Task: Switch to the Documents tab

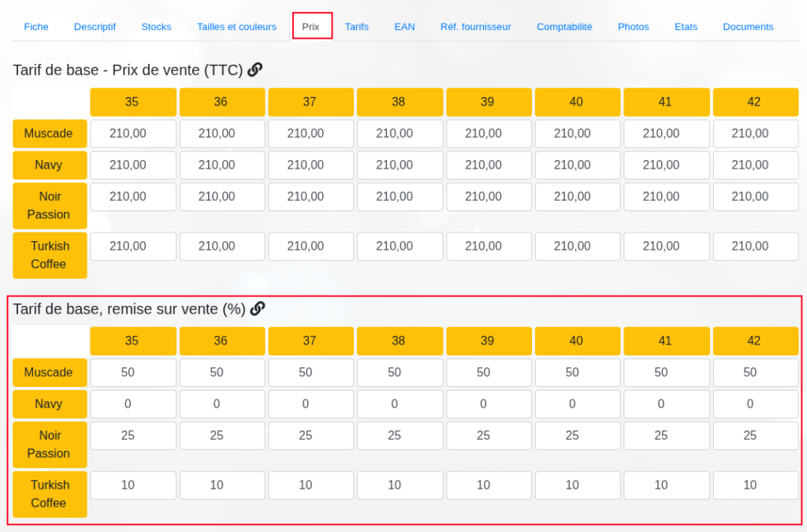Action: (748, 27)
